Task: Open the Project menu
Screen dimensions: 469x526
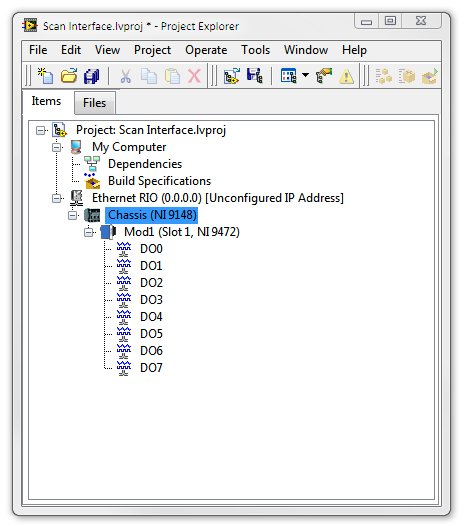Action: click(x=152, y=50)
